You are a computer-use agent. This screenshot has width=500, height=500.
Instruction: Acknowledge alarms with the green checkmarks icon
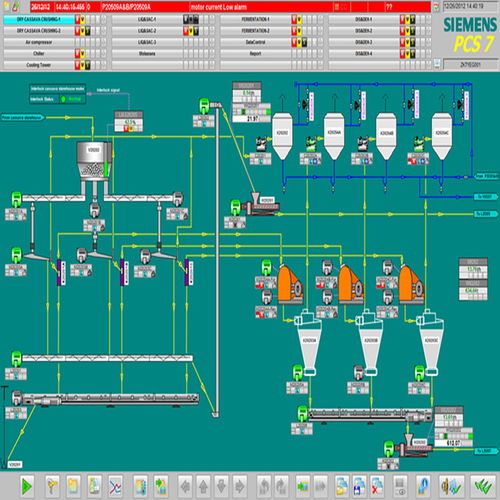[483, 486]
